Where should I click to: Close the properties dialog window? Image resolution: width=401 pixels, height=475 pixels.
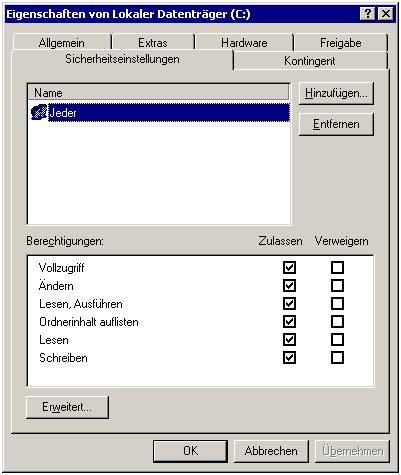[386, 14]
